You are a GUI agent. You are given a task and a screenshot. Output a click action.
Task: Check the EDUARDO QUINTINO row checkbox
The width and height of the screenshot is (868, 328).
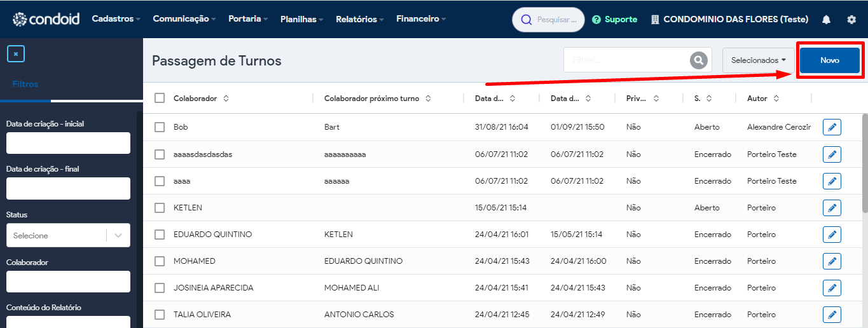[x=160, y=235]
